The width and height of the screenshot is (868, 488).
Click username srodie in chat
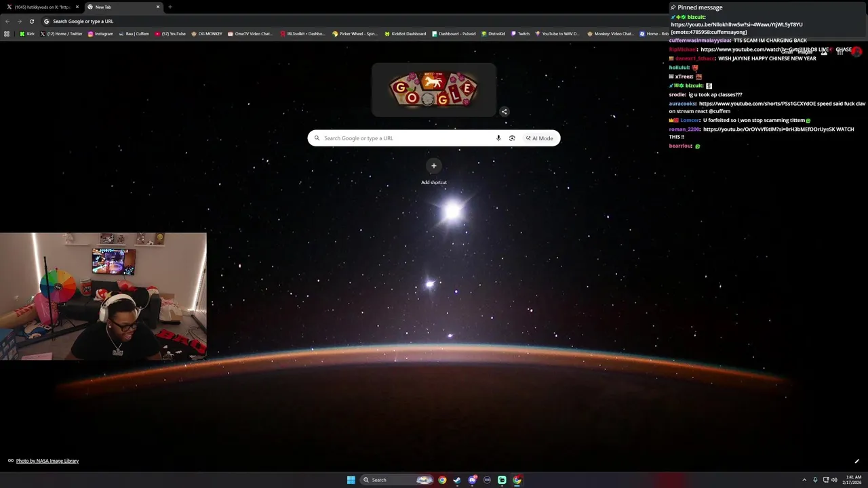click(x=677, y=95)
